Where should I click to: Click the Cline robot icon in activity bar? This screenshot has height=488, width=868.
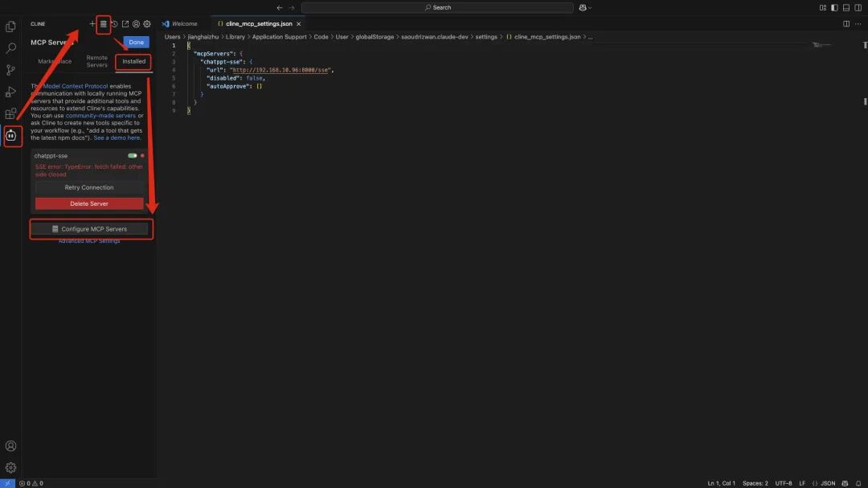pyautogui.click(x=11, y=136)
